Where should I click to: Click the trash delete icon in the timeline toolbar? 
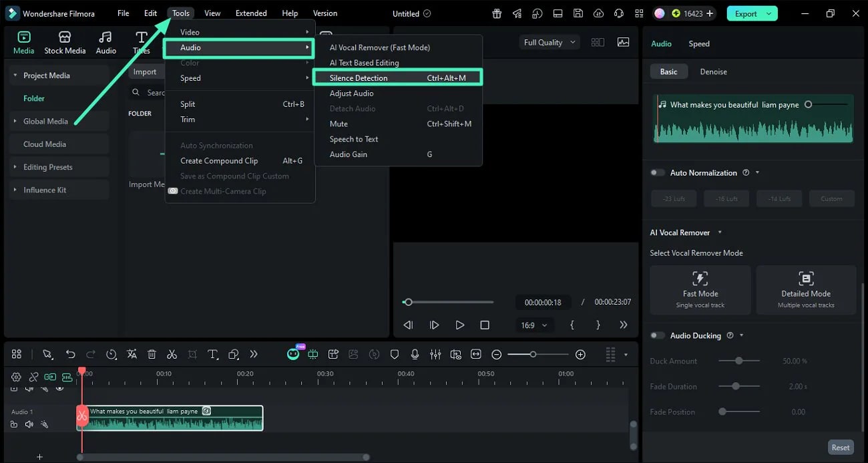pos(152,354)
